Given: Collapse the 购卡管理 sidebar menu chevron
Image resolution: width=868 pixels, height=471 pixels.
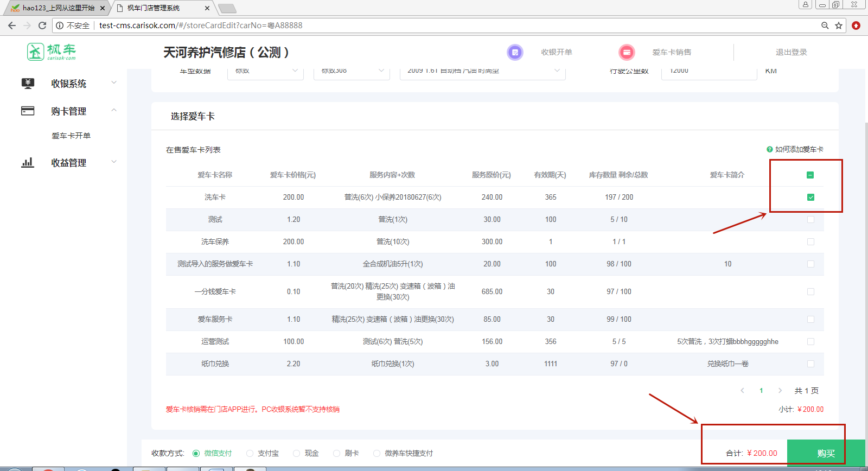Looking at the screenshot, I should 114,110.
